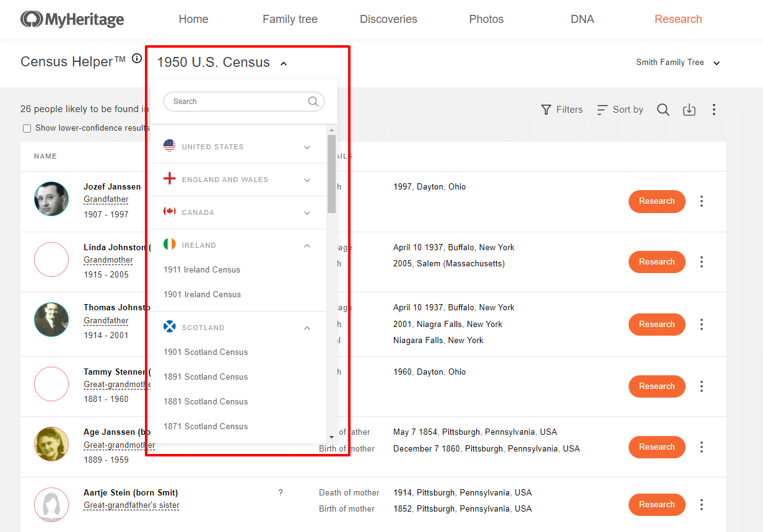Viewport: 763px width, 532px height.
Task: Open the Sort by lines icon
Action: [602, 110]
